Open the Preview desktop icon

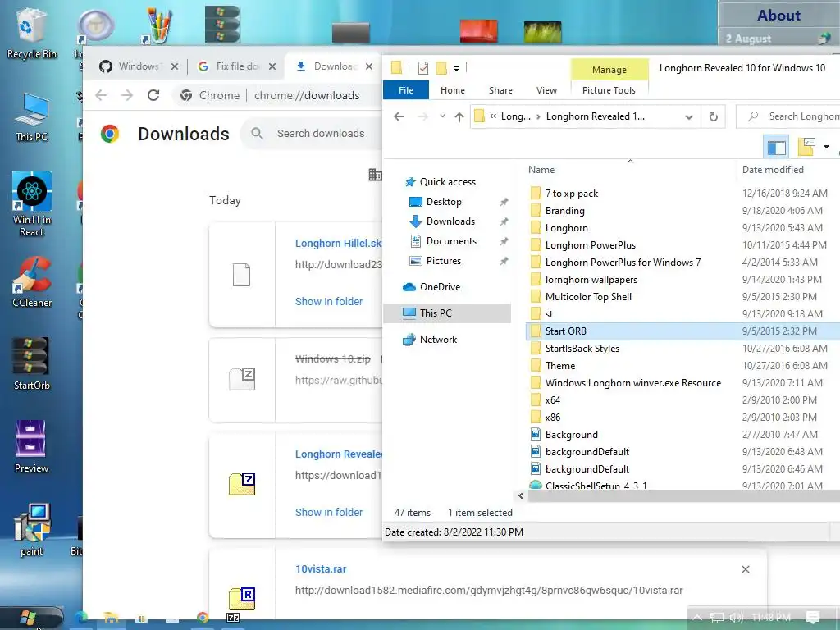(31, 447)
